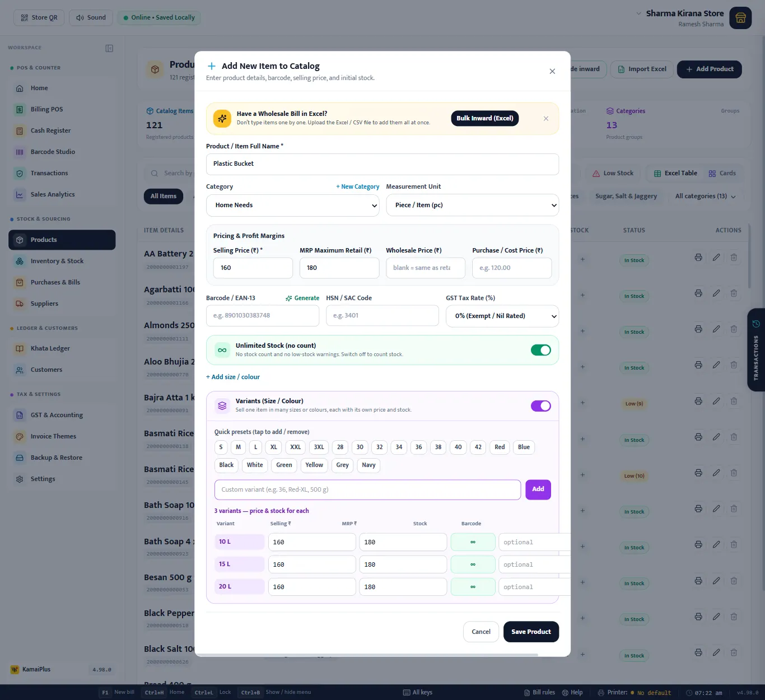The image size is (765, 700).
Task: Open Billing POS from sidebar
Action: (x=62, y=109)
